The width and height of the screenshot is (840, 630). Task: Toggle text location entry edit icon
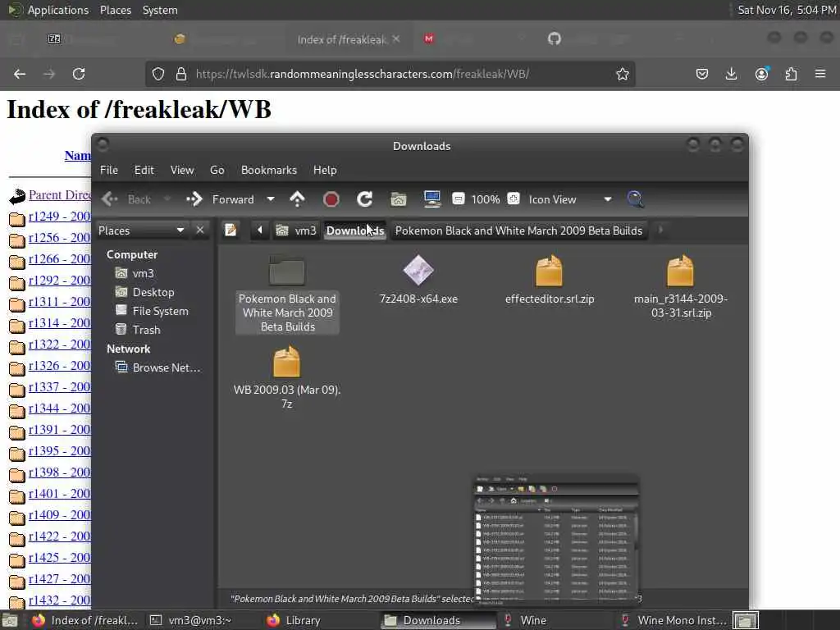(231, 231)
